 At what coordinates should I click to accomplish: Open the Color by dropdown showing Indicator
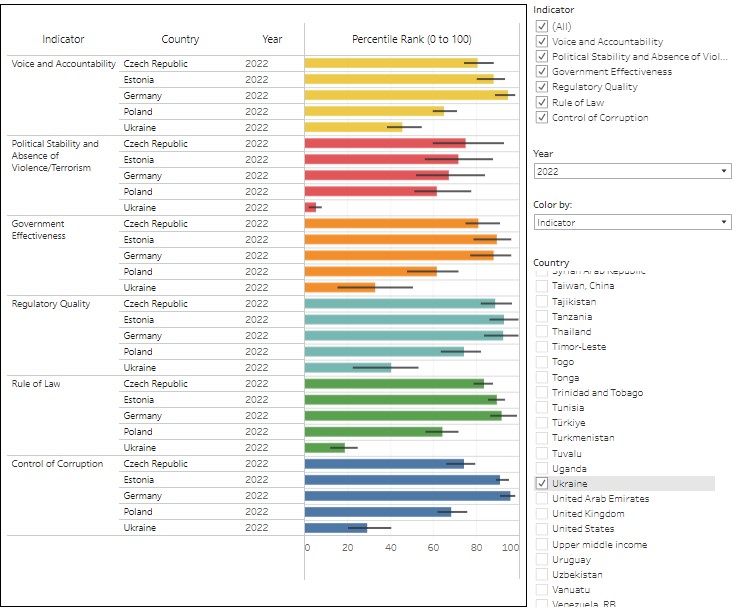click(632, 222)
